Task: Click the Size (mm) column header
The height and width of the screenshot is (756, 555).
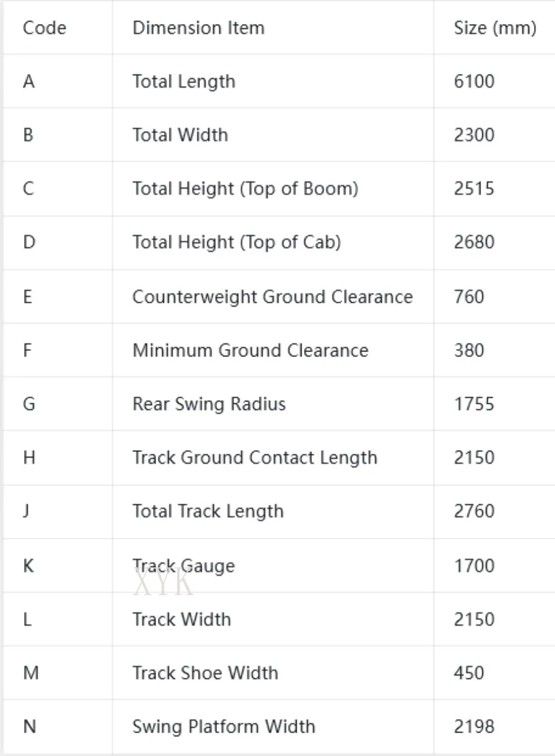Action: pyautogui.click(x=495, y=28)
